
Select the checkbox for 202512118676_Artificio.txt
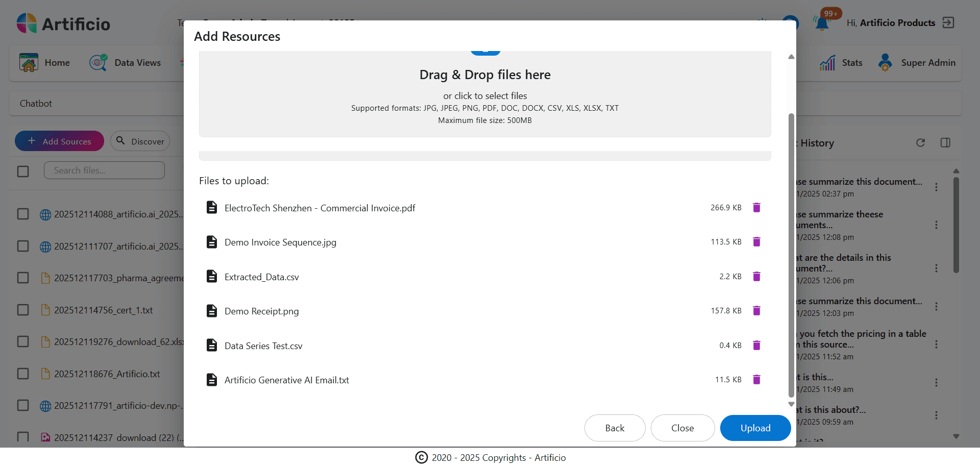tap(23, 374)
